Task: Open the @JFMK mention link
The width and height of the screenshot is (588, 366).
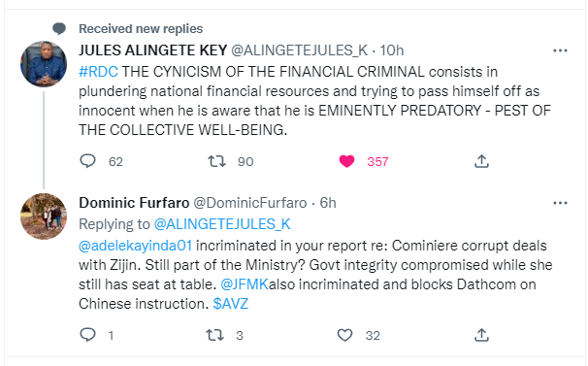Action: [245, 284]
